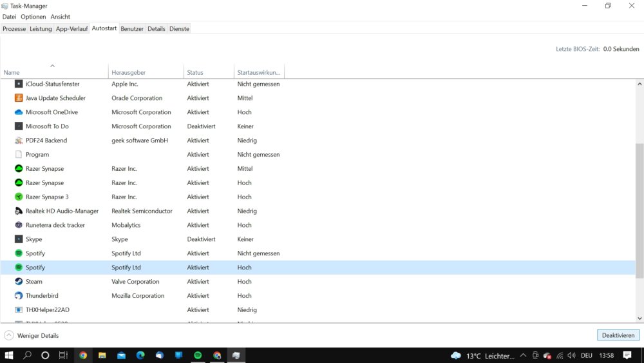Viewport: 644px width, 363px height.
Task: Click the 13:58 taskbar clock
Action: tap(607, 356)
